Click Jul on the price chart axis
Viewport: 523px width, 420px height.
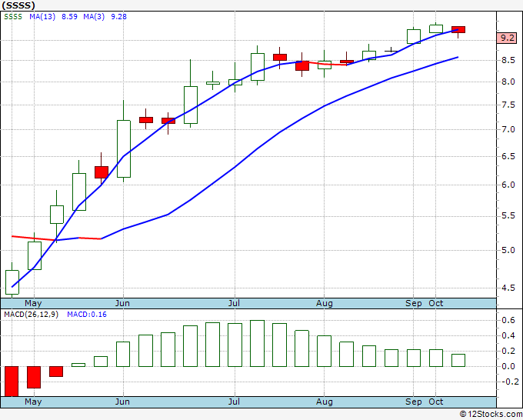[234, 303]
